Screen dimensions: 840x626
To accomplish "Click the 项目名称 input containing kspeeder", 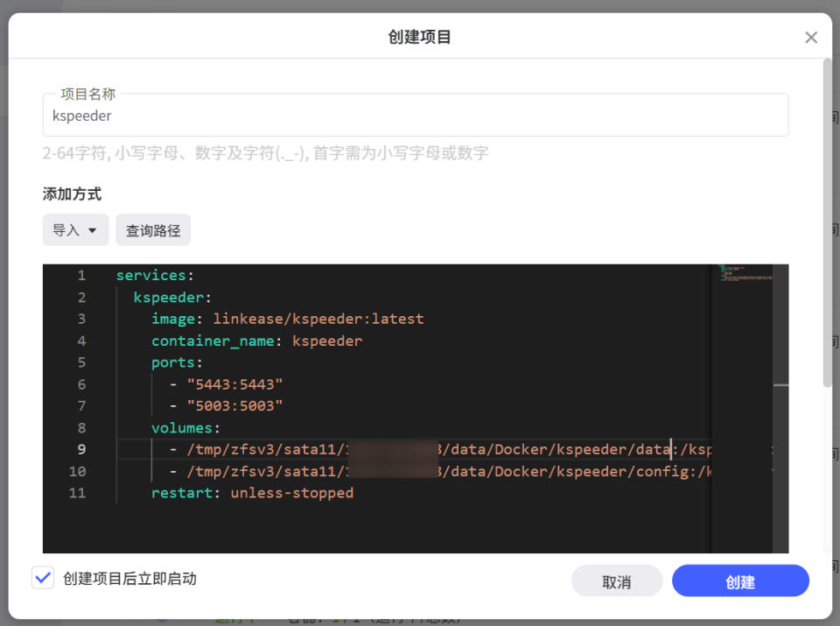I will 417,115.
